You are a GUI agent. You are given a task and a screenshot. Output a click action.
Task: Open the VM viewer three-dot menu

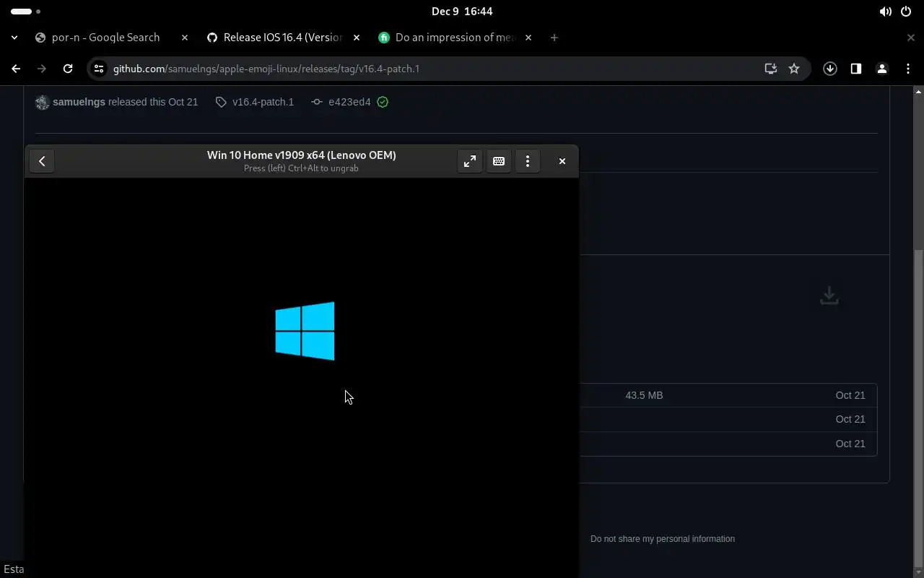tap(528, 161)
